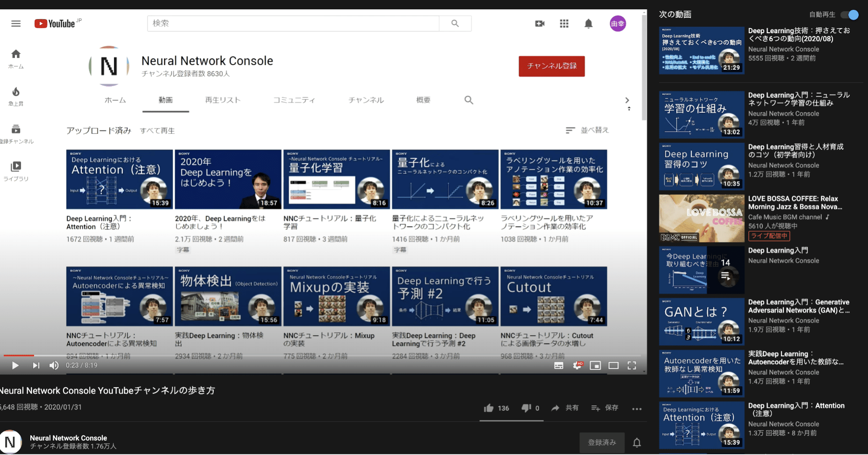Click title ラベリングツールを用いたアノテーション作業の効率化
The height and width of the screenshot is (455, 868).
click(547, 222)
